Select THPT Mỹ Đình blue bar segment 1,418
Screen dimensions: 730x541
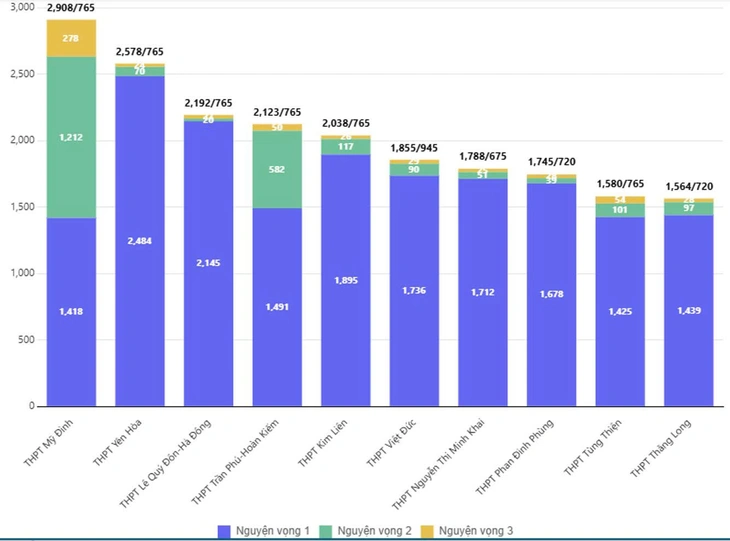(71, 312)
